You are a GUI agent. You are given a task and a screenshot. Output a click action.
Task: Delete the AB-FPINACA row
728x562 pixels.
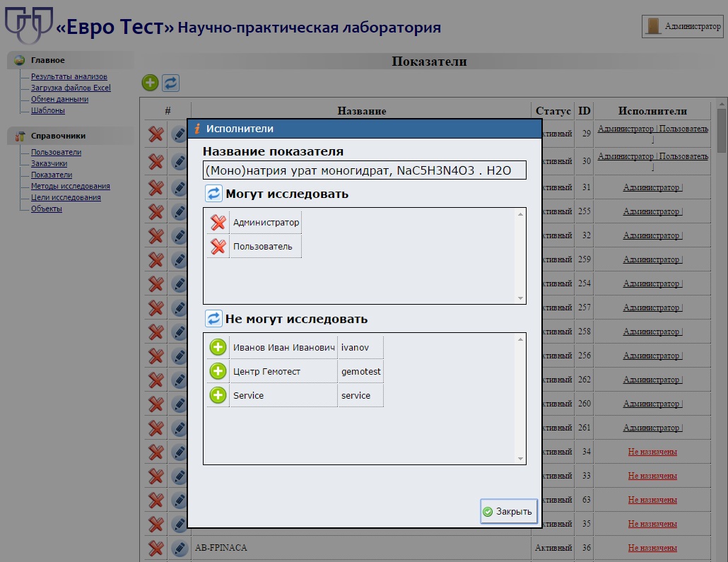(156, 548)
